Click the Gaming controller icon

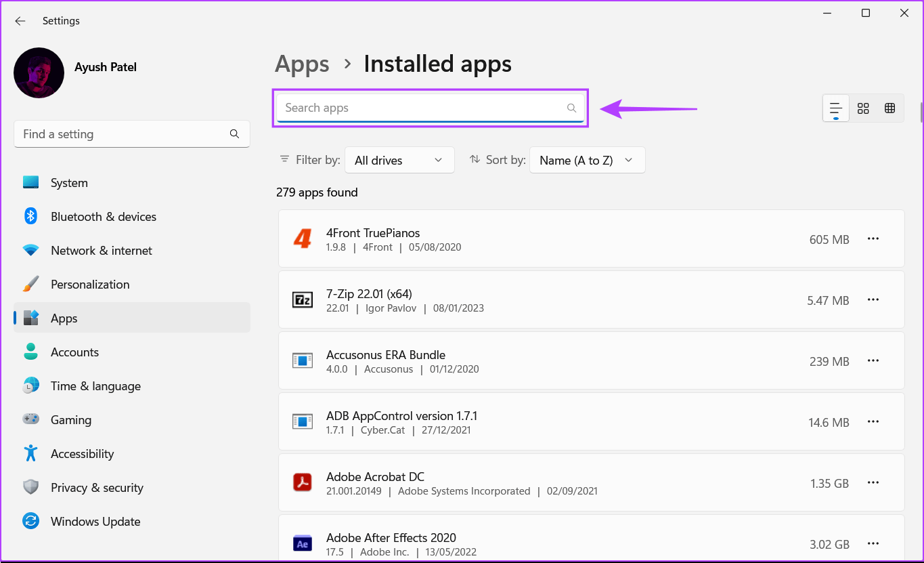click(x=30, y=419)
